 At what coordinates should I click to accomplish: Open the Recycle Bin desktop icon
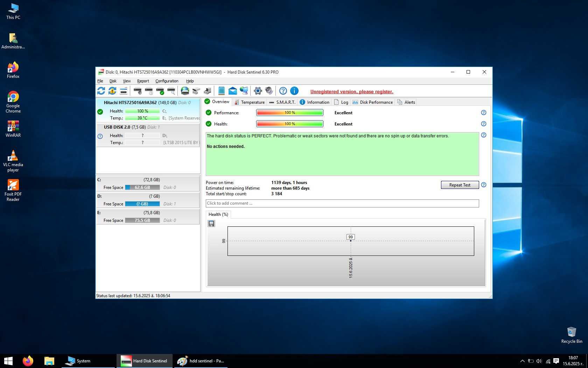coord(572,335)
